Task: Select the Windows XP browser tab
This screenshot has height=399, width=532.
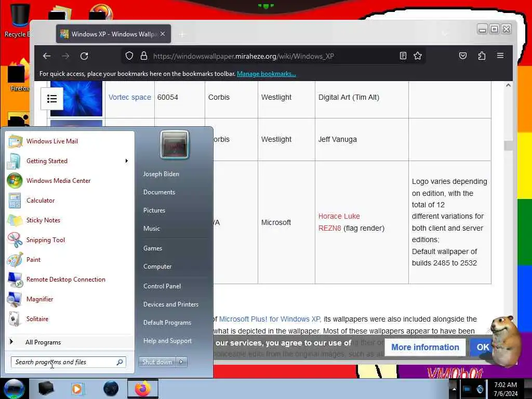Action: pyautogui.click(x=113, y=34)
